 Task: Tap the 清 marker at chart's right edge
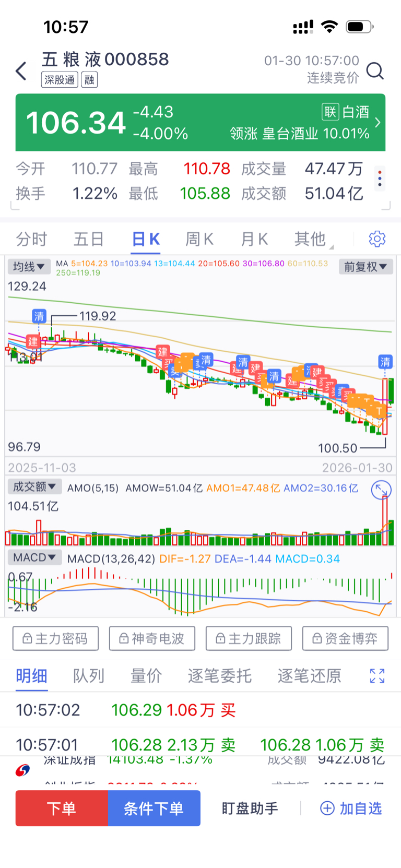(385, 362)
